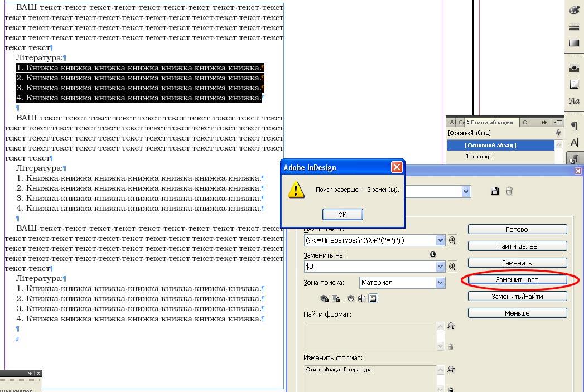The width and height of the screenshot is (584, 392).
Task: Toggle include locked stories search option
Action: tap(336, 298)
